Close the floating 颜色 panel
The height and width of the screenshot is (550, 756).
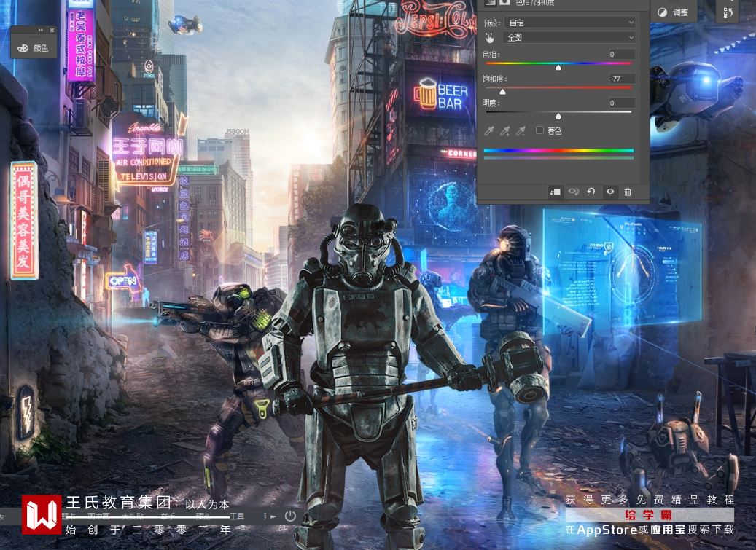pos(52,30)
